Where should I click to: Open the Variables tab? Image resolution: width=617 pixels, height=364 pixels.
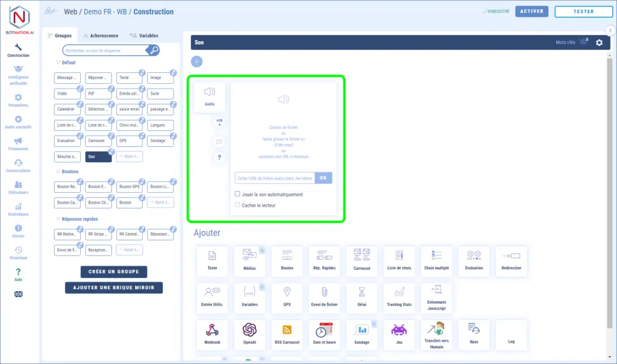[x=144, y=36]
